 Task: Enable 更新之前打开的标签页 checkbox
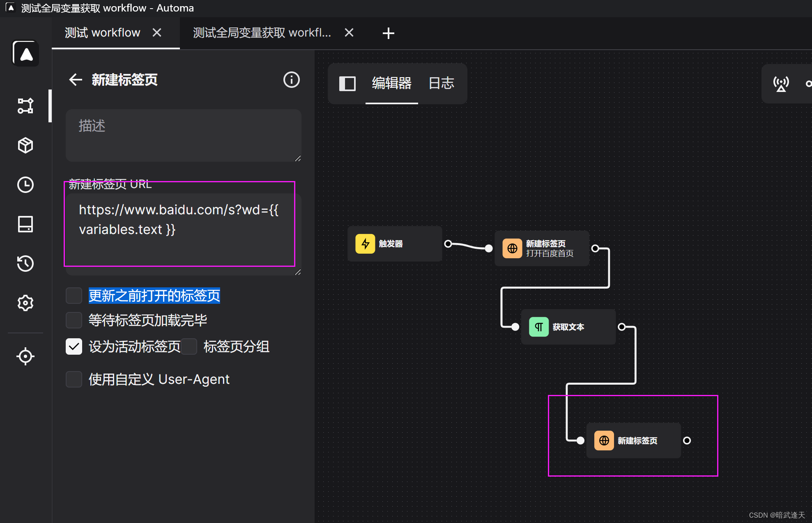point(74,296)
